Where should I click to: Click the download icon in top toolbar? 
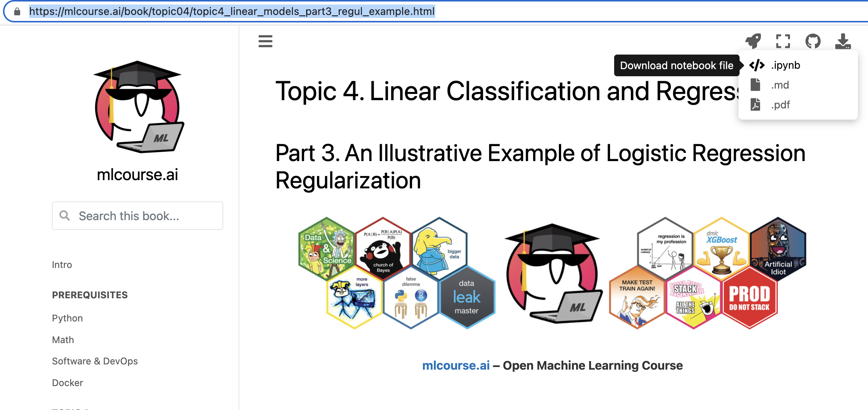pos(843,41)
